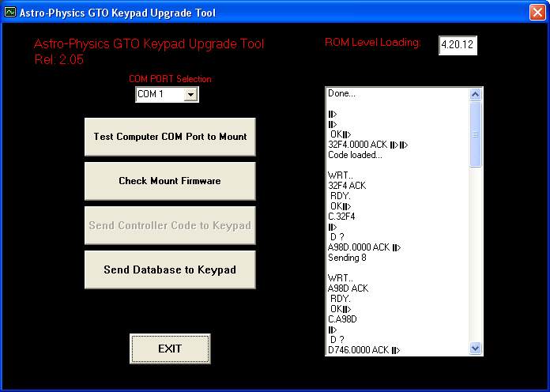Click the log scrollbar down arrow
Viewport: 550px width, 392px height.
[x=475, y=349]
